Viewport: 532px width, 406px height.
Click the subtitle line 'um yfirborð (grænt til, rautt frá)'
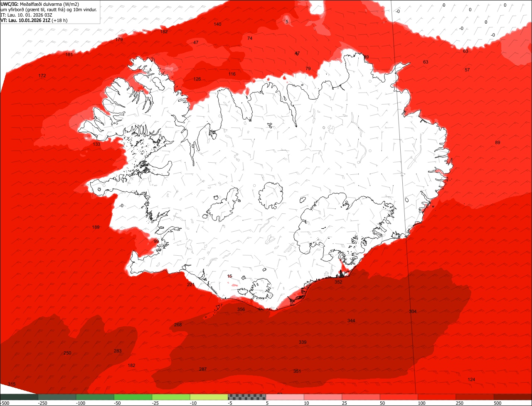32,10
